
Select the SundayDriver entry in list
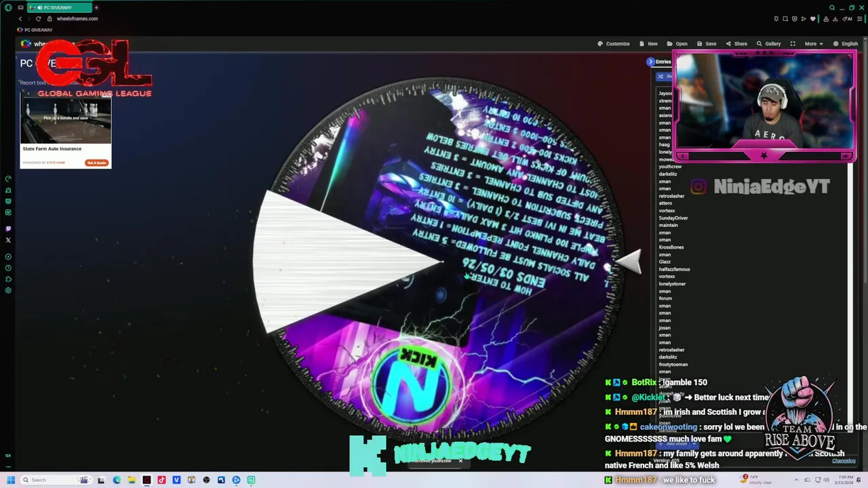tap(673, 218)
